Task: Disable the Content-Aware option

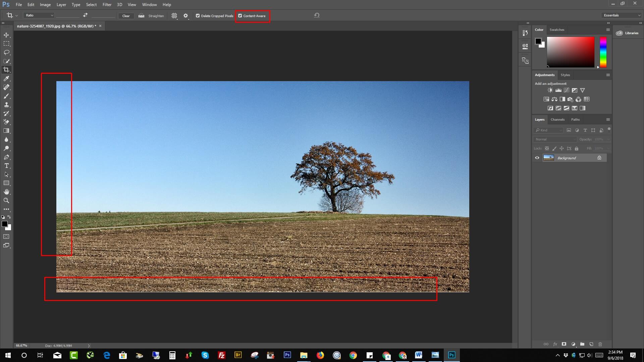Action: [240, 15]
